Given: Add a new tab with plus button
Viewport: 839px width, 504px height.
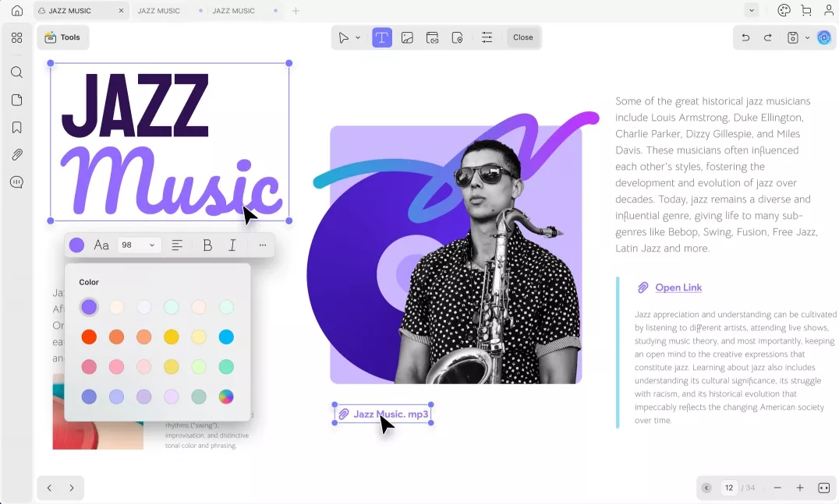Looking at the screenshot, I should click(296, 11).
